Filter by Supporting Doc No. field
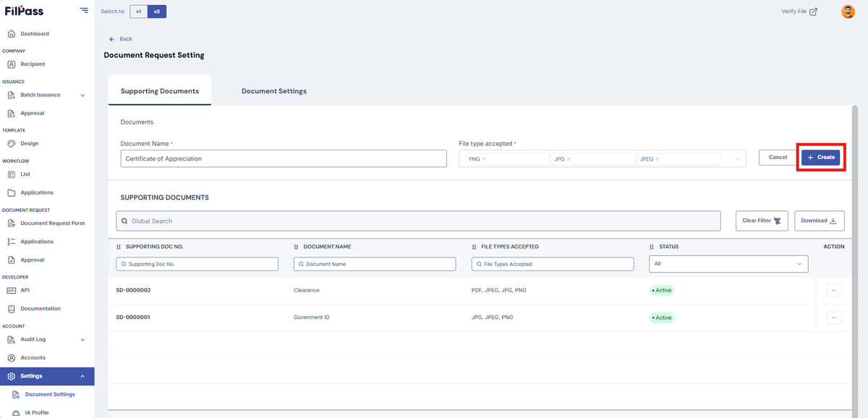Screen dimensions: 868x418 (197, 265)
